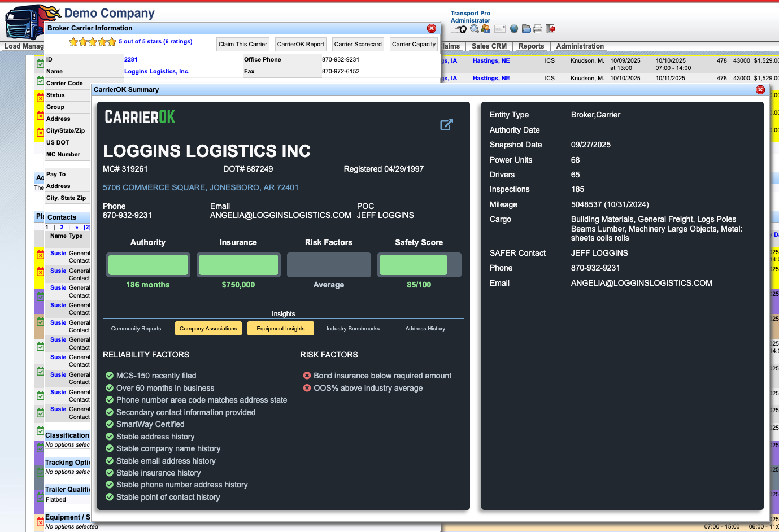Open the Sales CRM menu
The height and width of the screenshot is (532, 779).
point(489,46)
